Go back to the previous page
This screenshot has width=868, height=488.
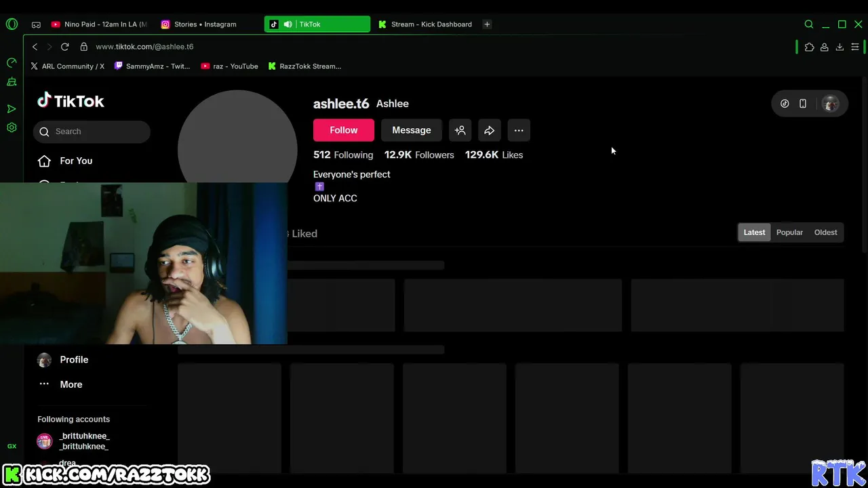(35, 47)
